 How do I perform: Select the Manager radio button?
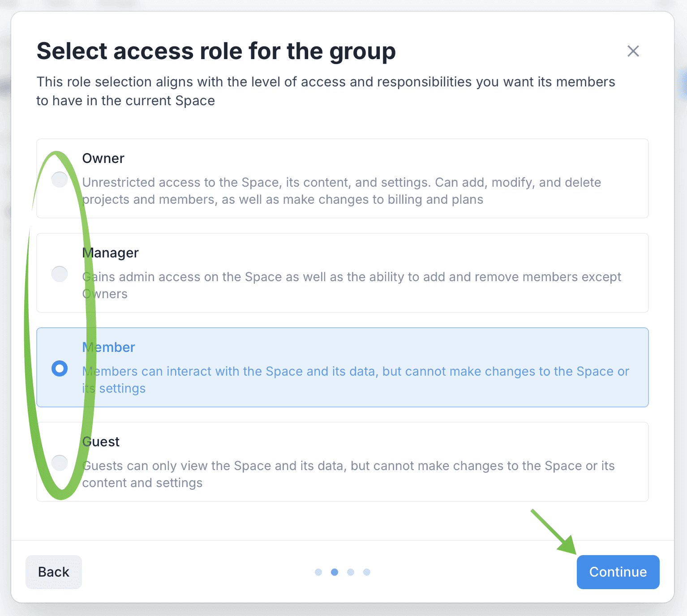(x=60, y=274)
